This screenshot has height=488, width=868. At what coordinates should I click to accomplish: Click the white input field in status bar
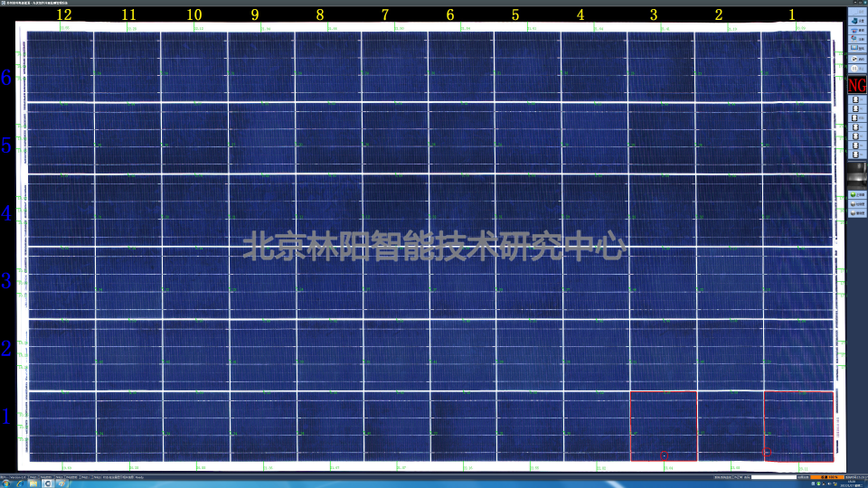click(x=774, y=477)
